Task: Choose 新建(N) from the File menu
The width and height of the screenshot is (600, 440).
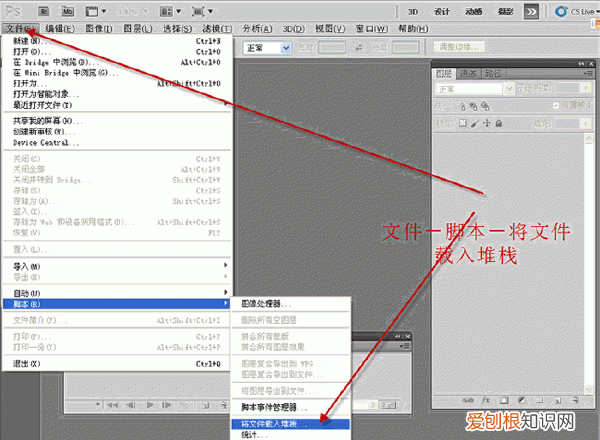Action: coord(117,41)
